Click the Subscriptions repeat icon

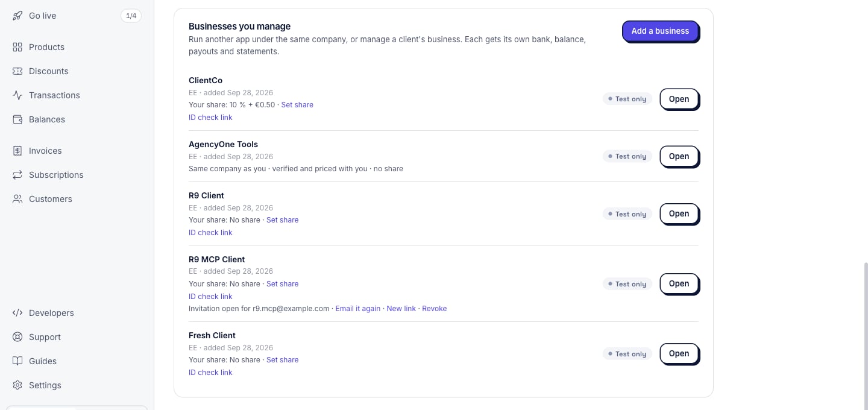[x=17, y=175]
